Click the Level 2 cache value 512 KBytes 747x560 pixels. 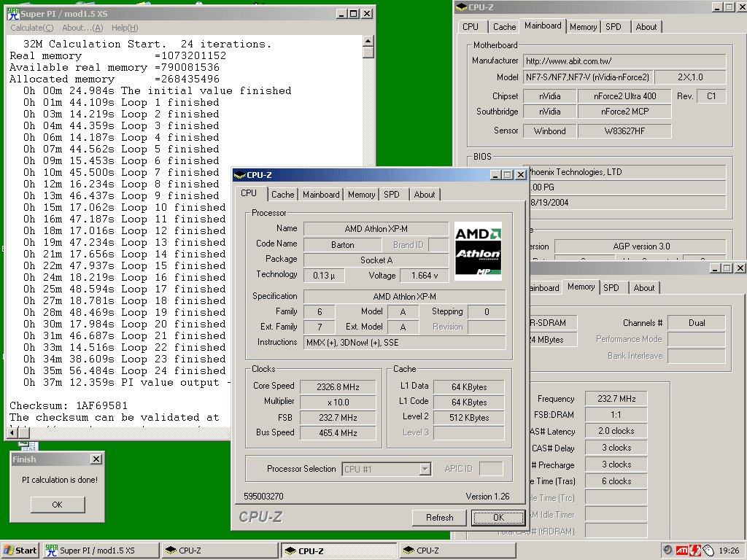[x=469, y=418]
